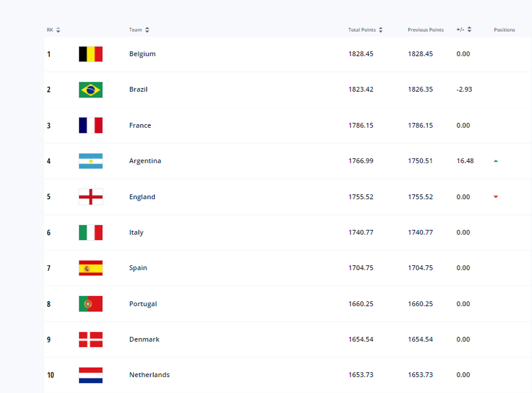Sort by Total Points arrows
The width and height of the screenshot is (532, 393).
point(381,30)
